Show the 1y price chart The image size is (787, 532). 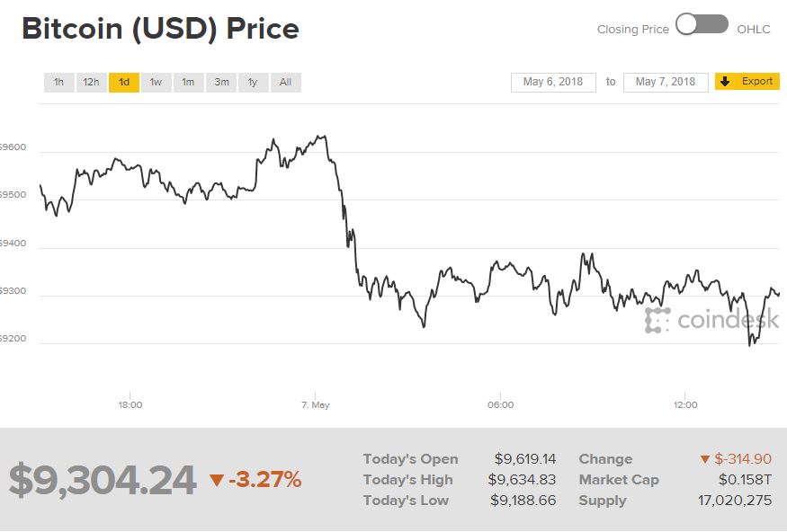coord(253,83)
